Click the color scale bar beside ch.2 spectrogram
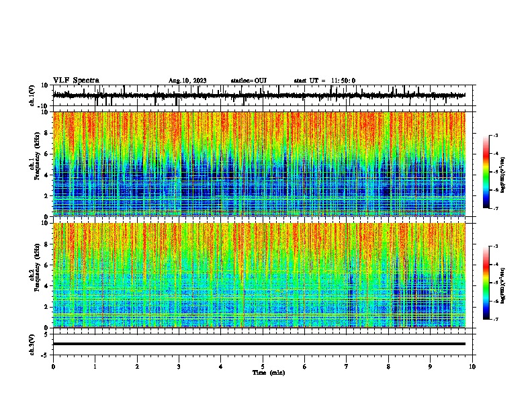This screenshot has height=411, width=532. coord(486,283)
